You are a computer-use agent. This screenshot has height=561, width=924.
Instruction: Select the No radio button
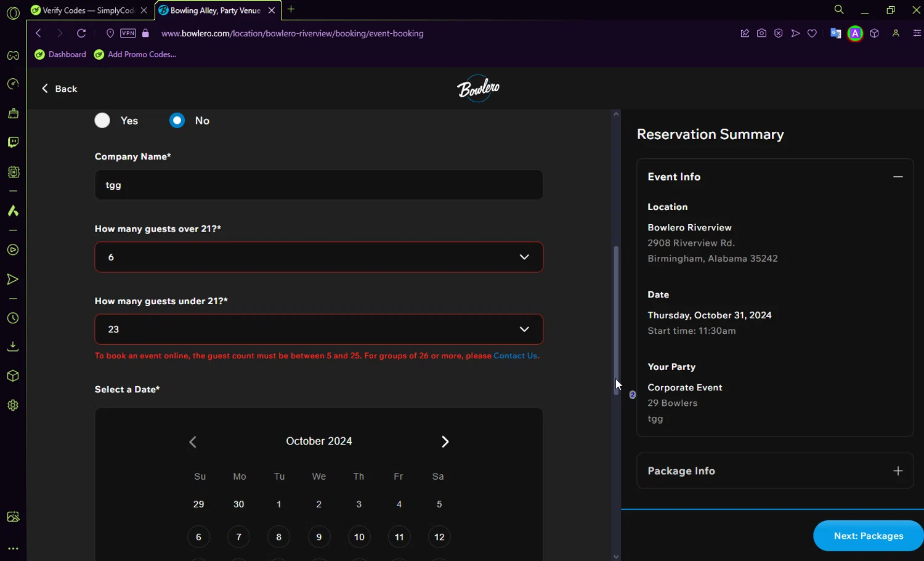177,121
